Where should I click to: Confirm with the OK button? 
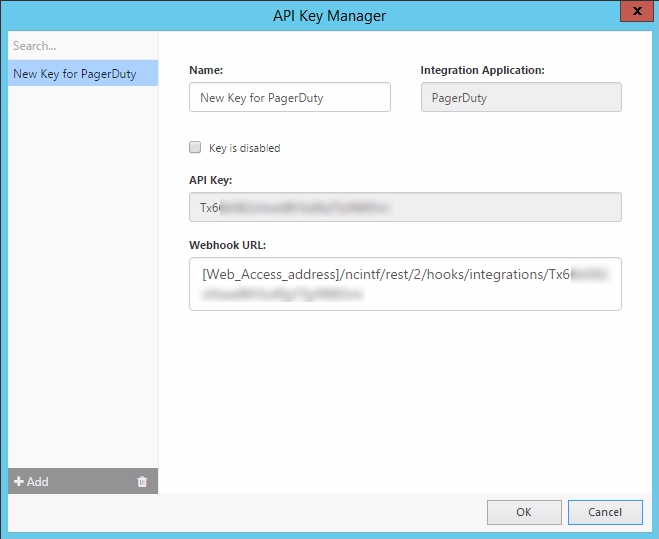click(524, 512)
